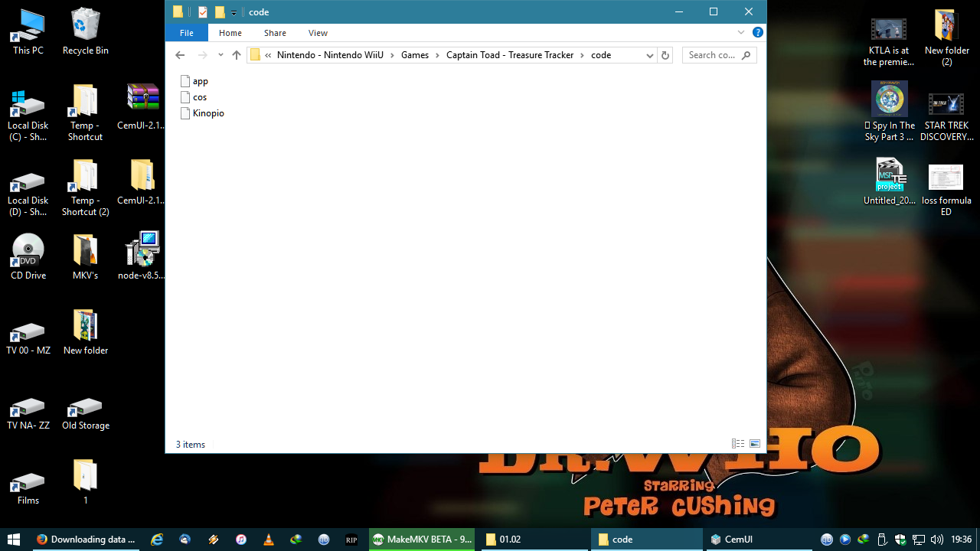Select folder named 1 on desktop
Viewport: 980px width, 551px height.
85,482
